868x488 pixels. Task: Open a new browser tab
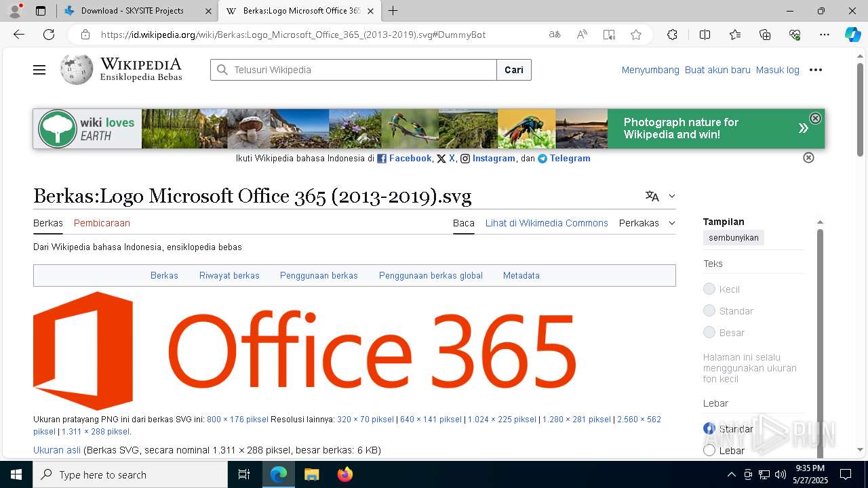click(x=393, y=11)
